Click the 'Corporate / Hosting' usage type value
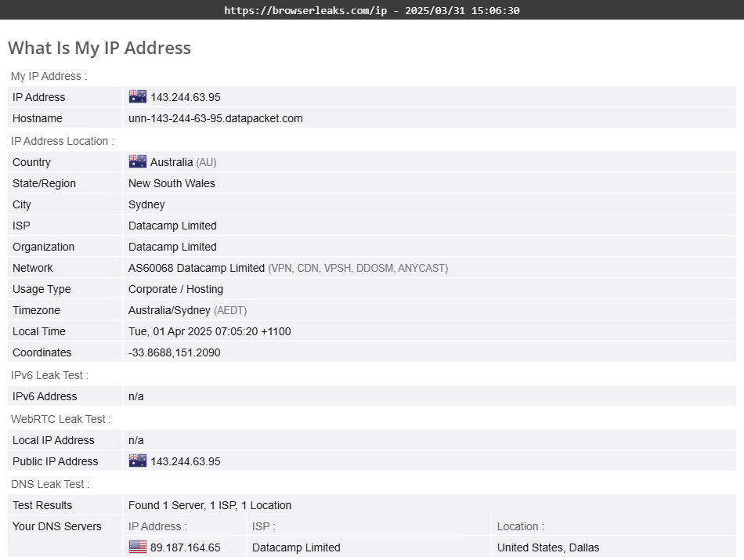 pos(175,289)
